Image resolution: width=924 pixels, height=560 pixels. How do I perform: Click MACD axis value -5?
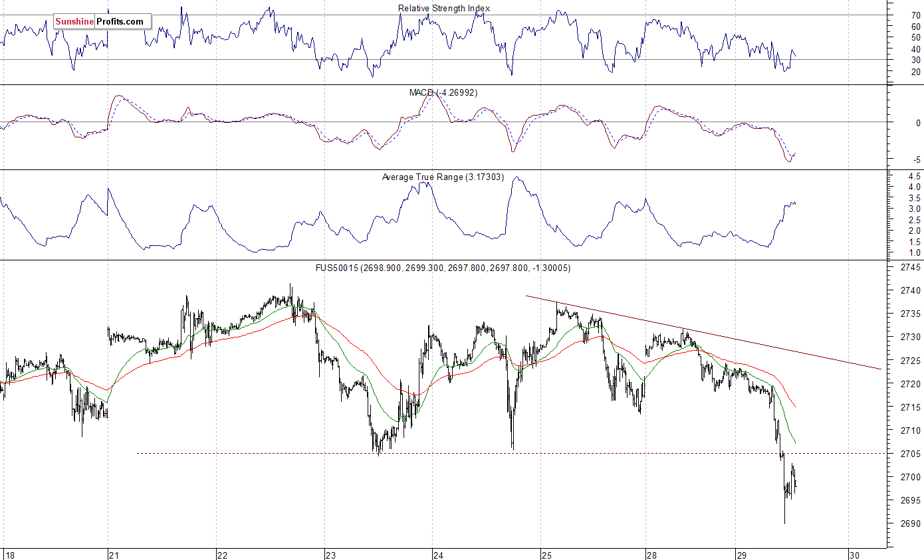click(917, 159)
